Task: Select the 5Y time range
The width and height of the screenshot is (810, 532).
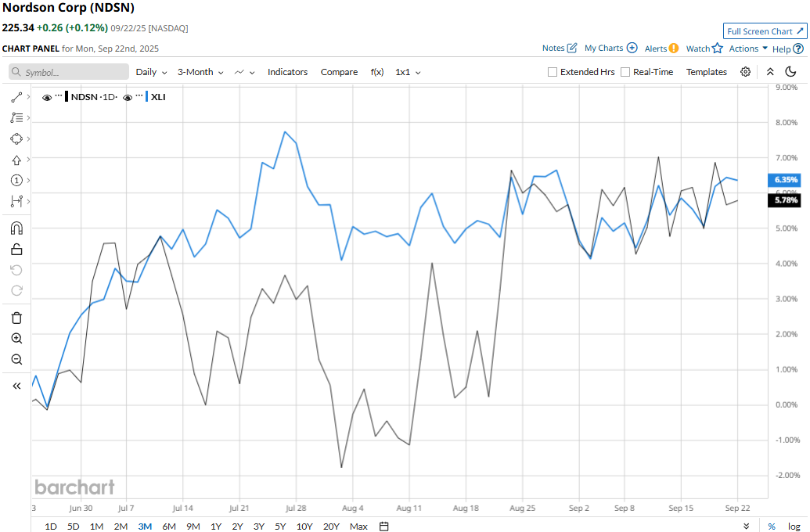Action: 280,526
